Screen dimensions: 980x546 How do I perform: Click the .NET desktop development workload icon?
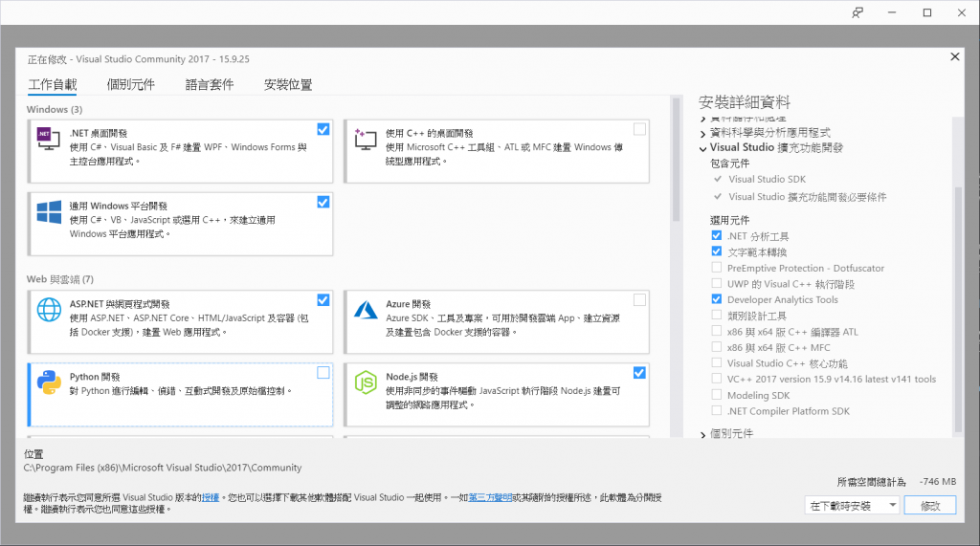[48, 139]
